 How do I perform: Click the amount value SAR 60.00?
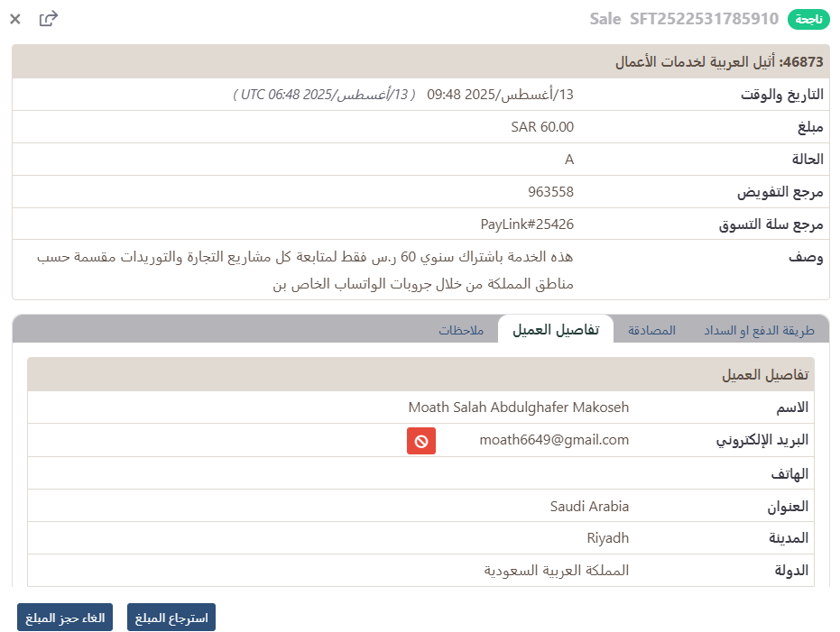click(541, 127)
